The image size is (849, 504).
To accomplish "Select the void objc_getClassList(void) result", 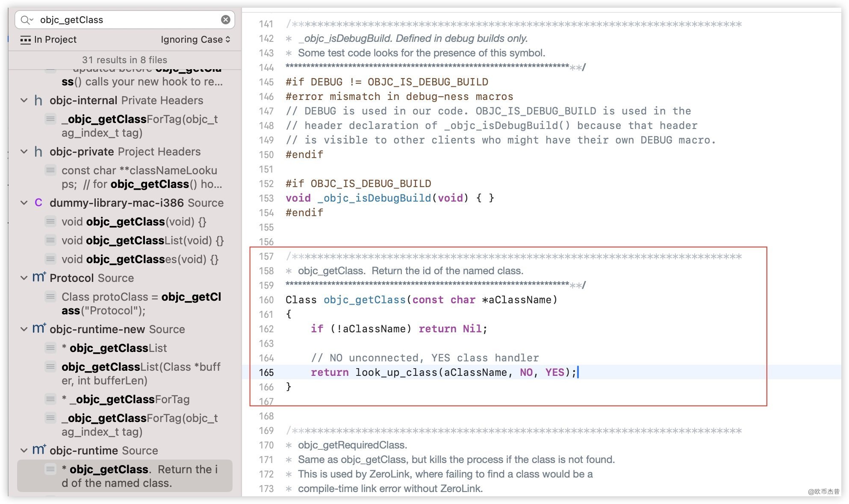I will click(x=142, y=240).
